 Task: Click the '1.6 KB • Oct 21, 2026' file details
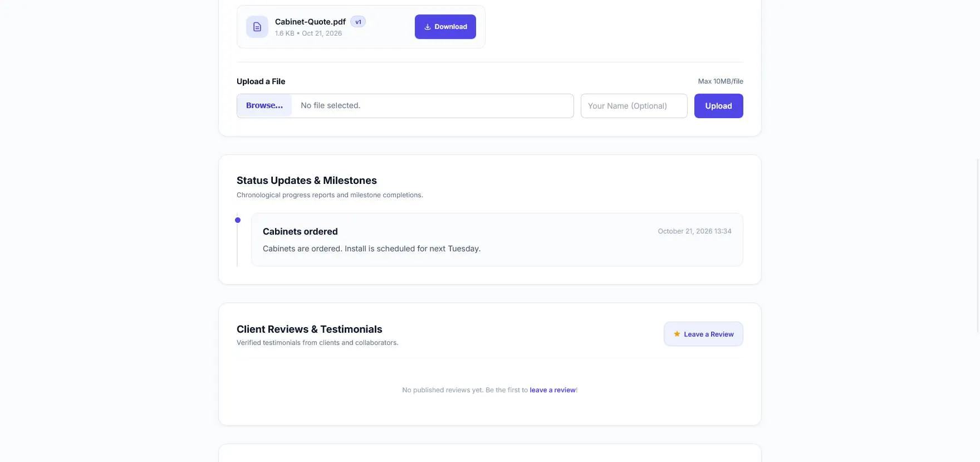click(x=308, y=33)
